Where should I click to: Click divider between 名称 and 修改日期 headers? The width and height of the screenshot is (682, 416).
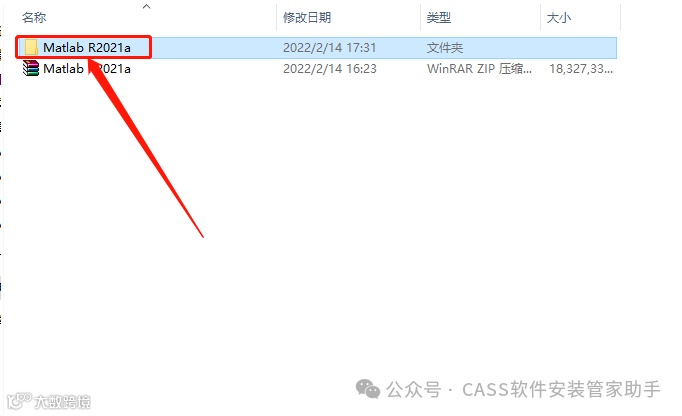(276, 17)
